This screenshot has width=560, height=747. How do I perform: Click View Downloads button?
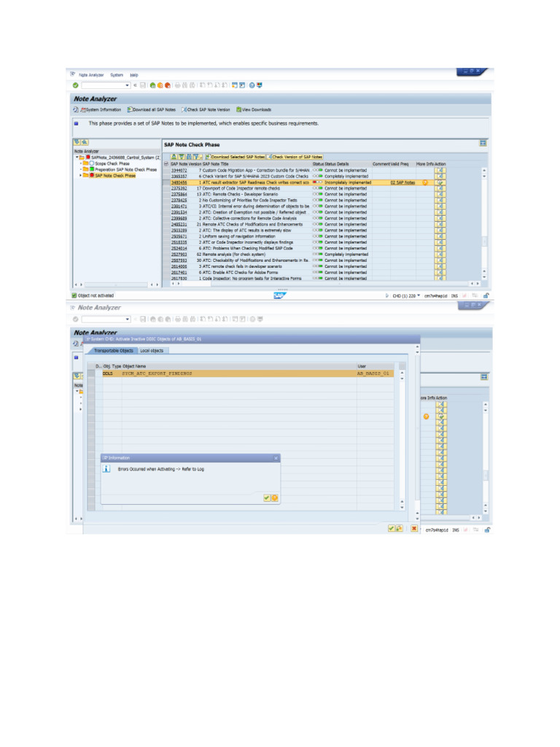tap(254, 109)
